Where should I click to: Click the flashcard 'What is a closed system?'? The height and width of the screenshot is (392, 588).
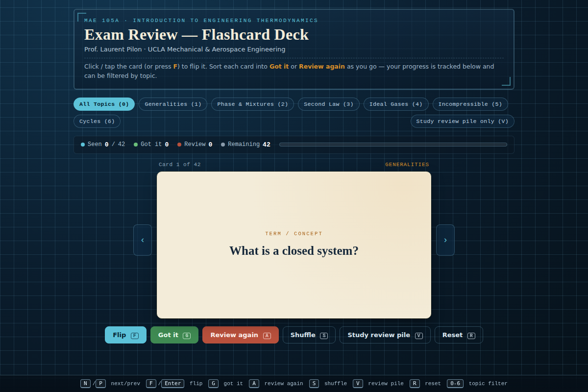tap(294, 245)
